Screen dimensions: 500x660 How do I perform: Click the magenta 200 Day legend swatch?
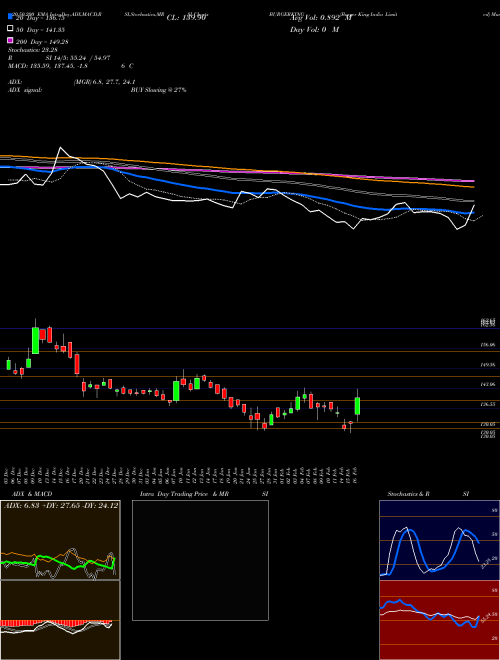[10, 41]
